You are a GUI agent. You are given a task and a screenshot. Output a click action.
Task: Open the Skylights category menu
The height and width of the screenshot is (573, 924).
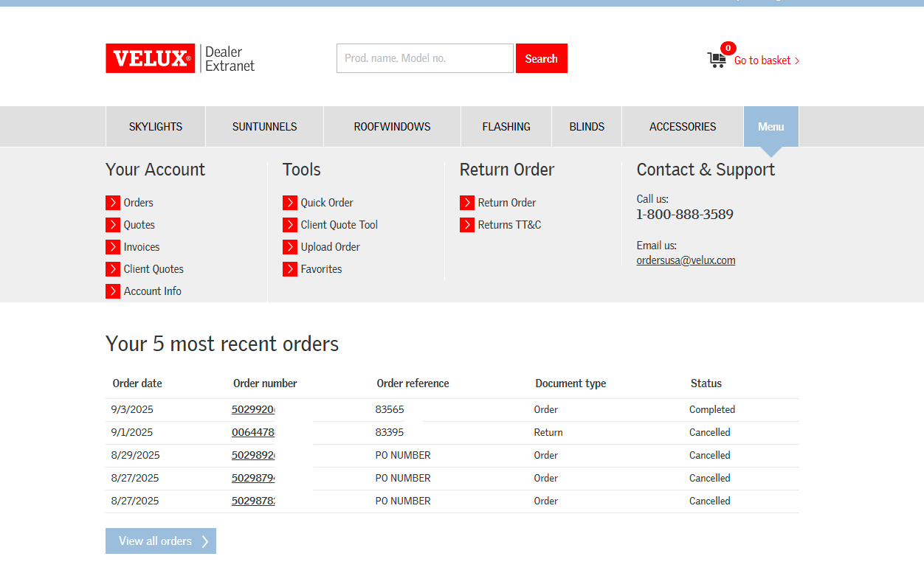156,127
